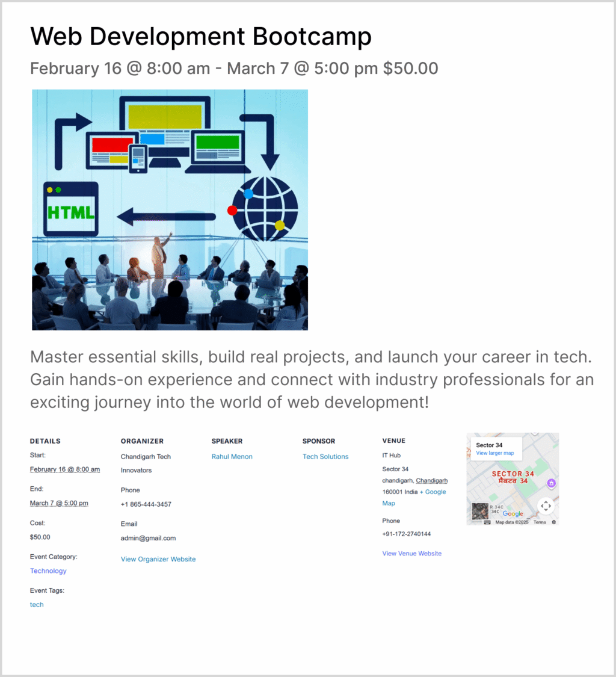The width and height of the screenshot is (616, 677).
Task: Click the purple shopping marker on map
Action: (x=550, y=483)
